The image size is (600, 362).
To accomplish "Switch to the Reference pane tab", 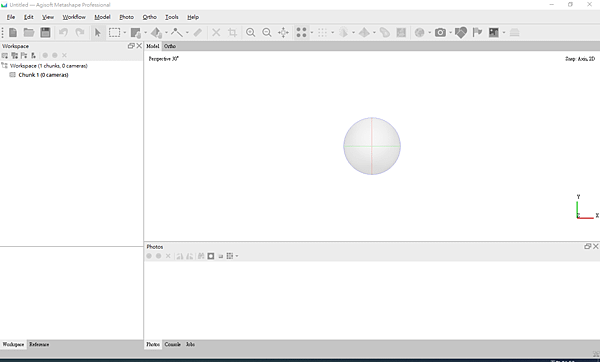I will [39, 344].
